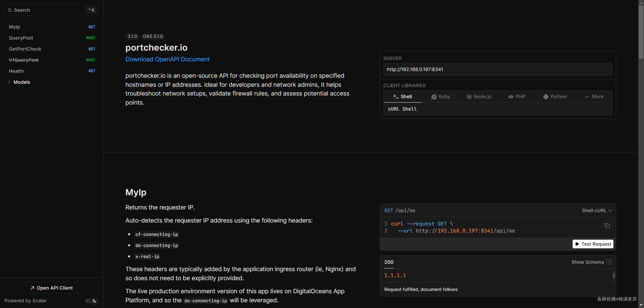Image resolution: width=644 pixels, height=308 pixels.
Task: Click the copy code icon in curl example
Action: click(x=607, y=226)
